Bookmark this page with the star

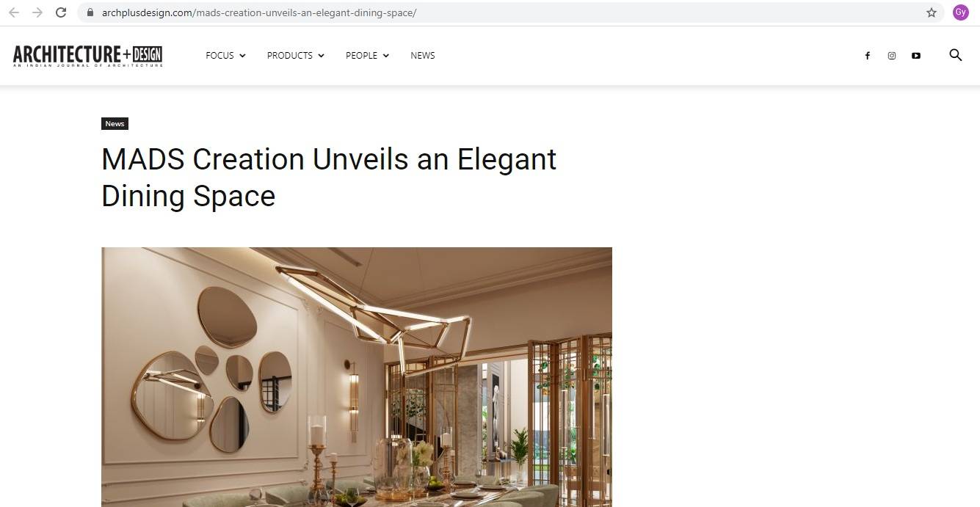click(932, 12)
